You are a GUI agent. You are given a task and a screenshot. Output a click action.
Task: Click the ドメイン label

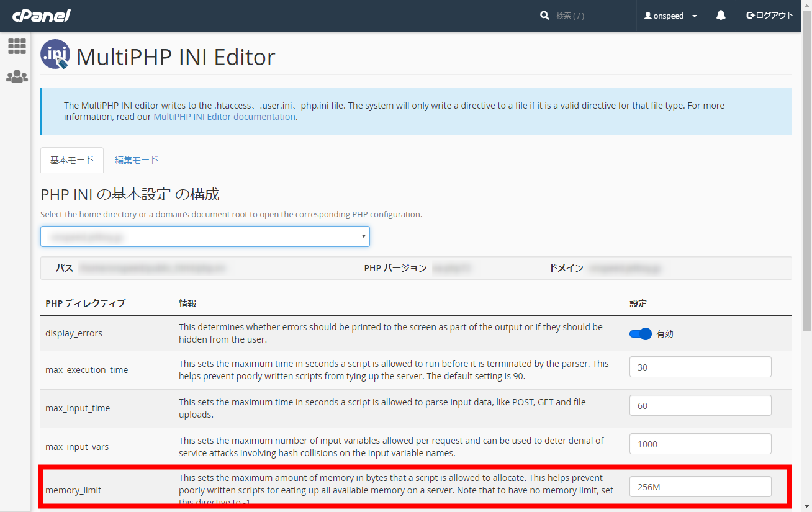[x=566, y=268]
